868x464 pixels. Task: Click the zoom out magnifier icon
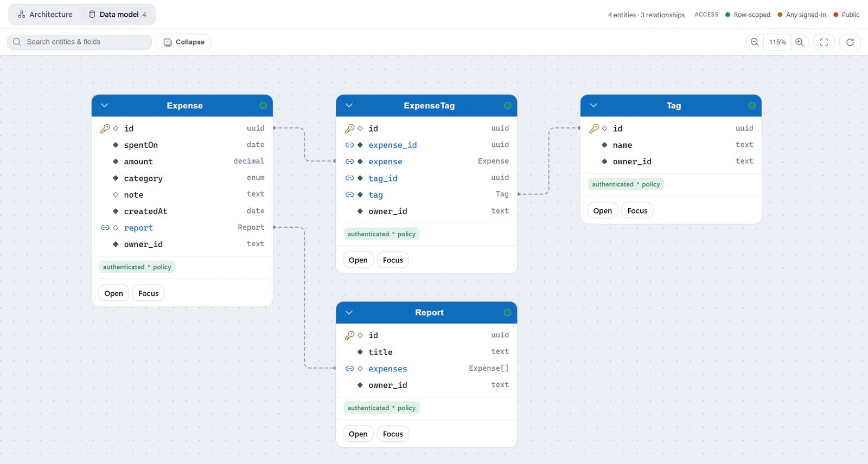pyautogui.click(x=755, y=42)
